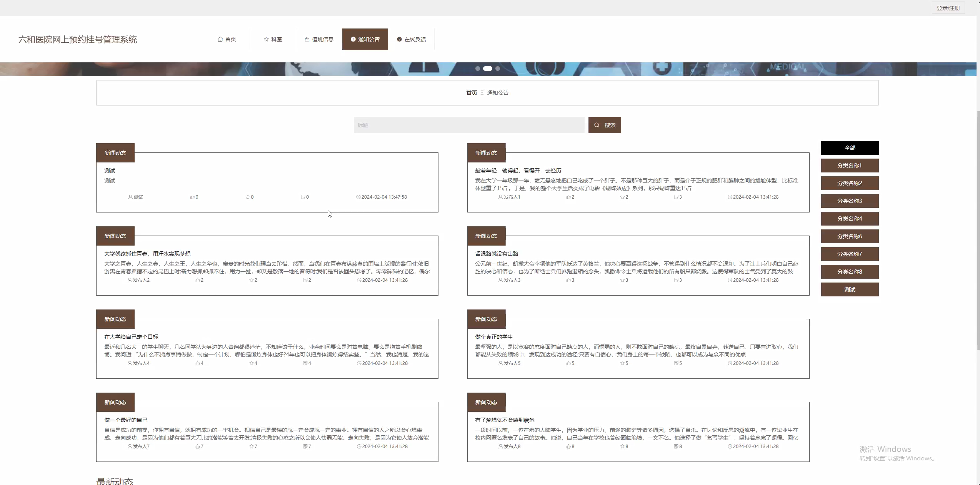Click thumbs-up icon on 做一个最好的自己 post
Screen dimensions: 980x485
pos(198,447)
